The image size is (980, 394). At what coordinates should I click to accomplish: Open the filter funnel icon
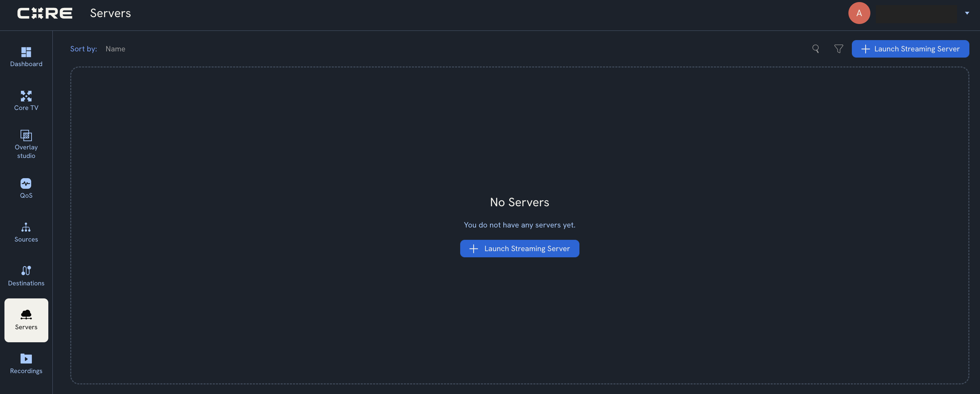click(x=838, y=49)
